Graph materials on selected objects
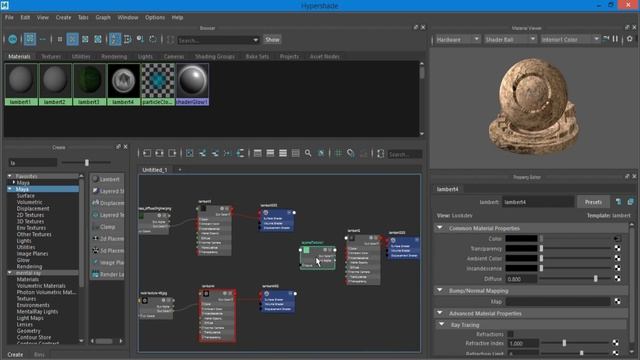Image resolution: width=640 pixels, height=360 pixels. (x=240, y=153)
